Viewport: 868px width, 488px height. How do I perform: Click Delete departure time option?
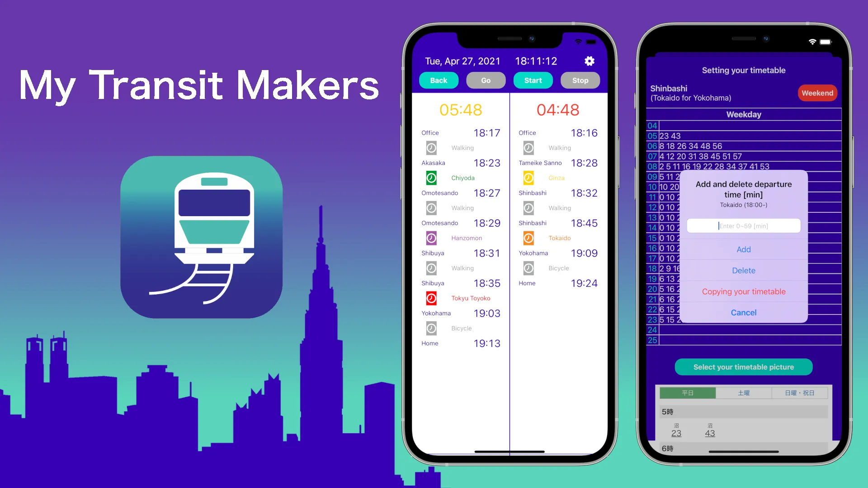[x=743, y=271]
